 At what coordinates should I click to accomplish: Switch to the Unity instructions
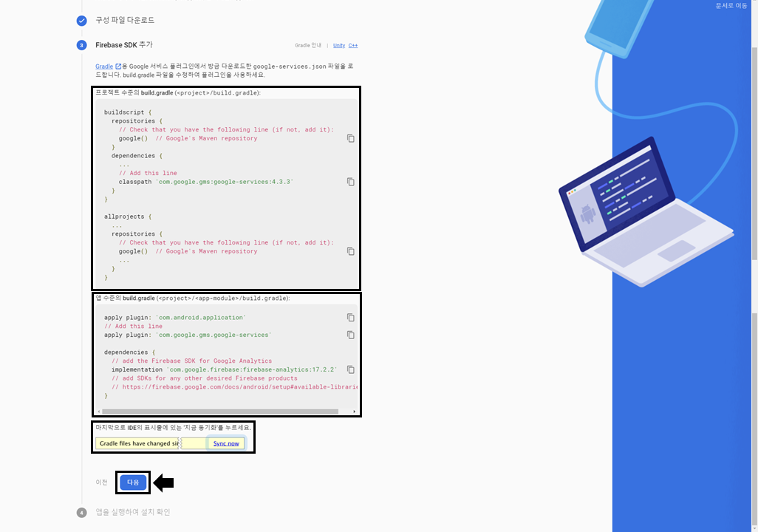click(339, 46)
